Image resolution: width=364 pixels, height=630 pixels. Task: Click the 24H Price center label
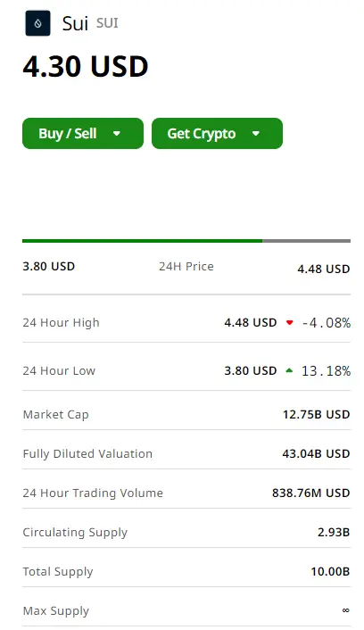[x=186, y=267]
